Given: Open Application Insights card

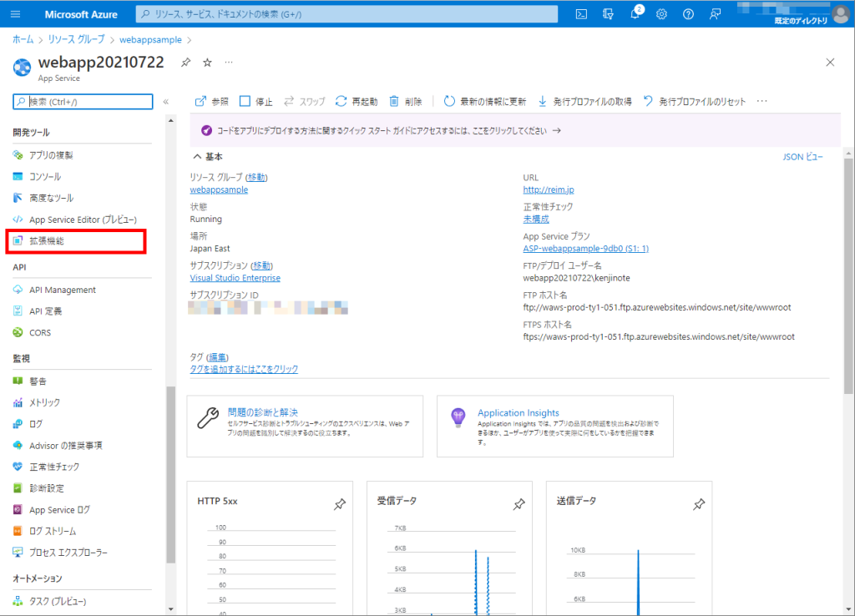Looking at the screenshot, I should [x=555, y=427].
